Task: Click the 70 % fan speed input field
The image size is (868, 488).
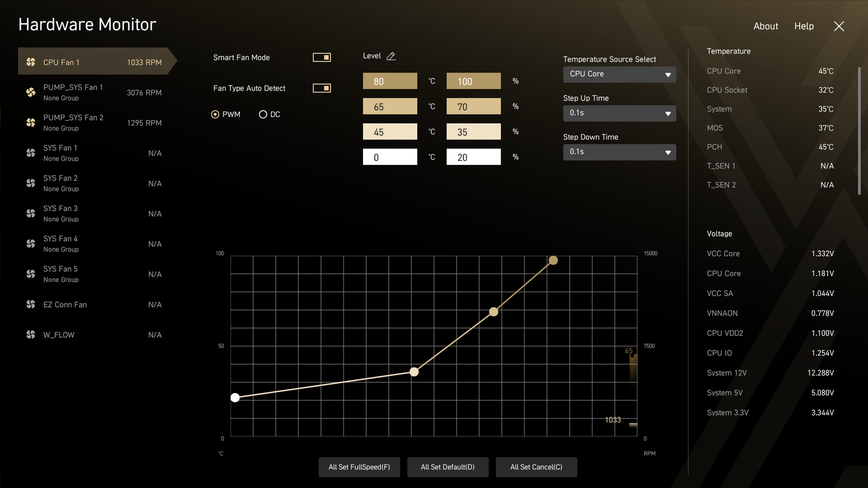Action: coord(474,106)
